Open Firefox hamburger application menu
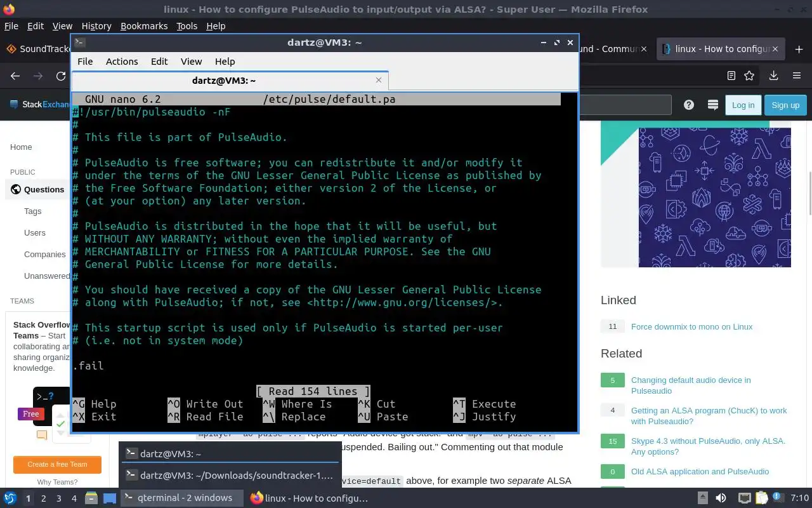This screenshot has height=508, width=812. 797,76
